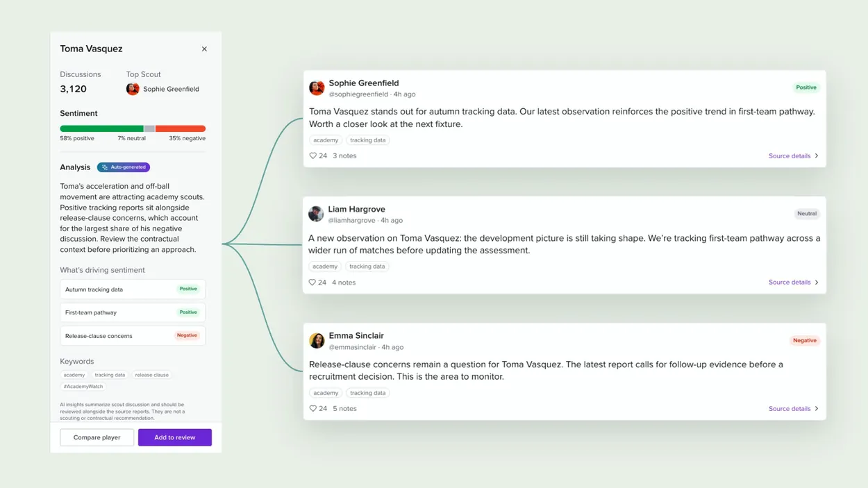Expand Source details chevron on Sophie Greenfield's post

point(817,156)
